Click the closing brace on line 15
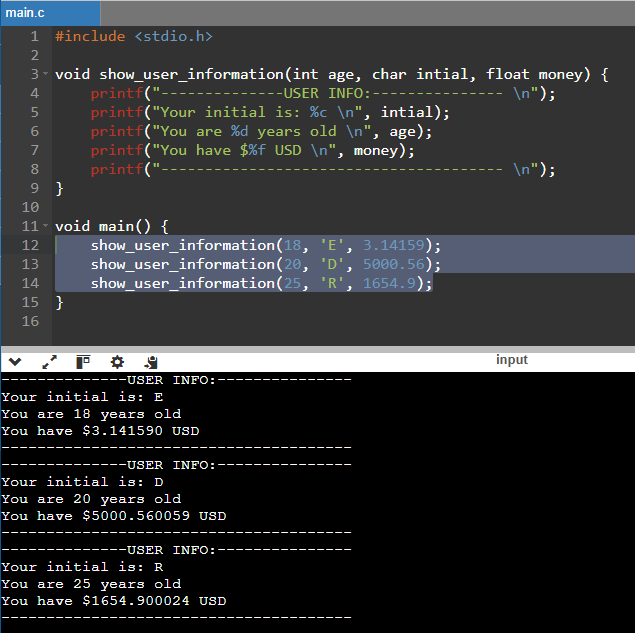This screenshot has width=635, height=633. 60,303
